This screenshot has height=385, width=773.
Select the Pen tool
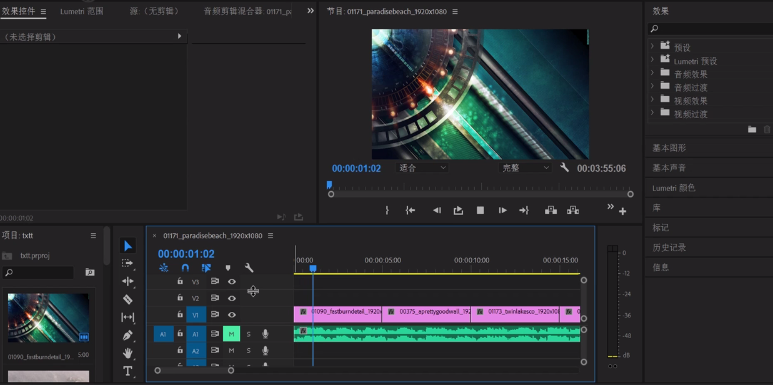click(x=127, y=335)
